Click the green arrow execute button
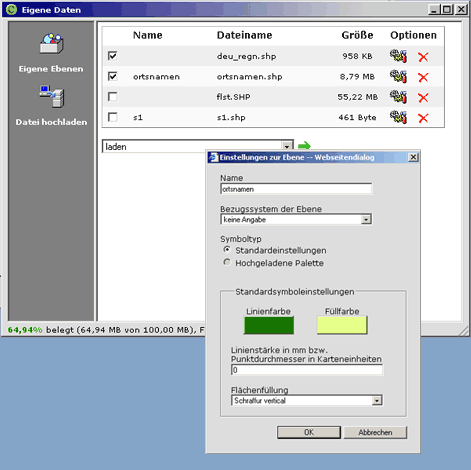 [x=304, y=146]
